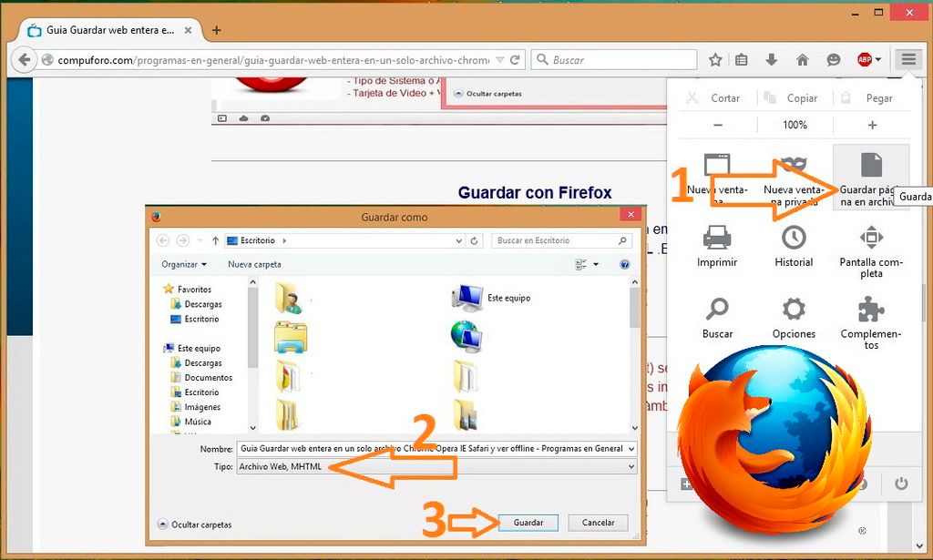933x560 pixels.
Task: Click the Buscar magnifier menu icon
Action: (717, 309)
